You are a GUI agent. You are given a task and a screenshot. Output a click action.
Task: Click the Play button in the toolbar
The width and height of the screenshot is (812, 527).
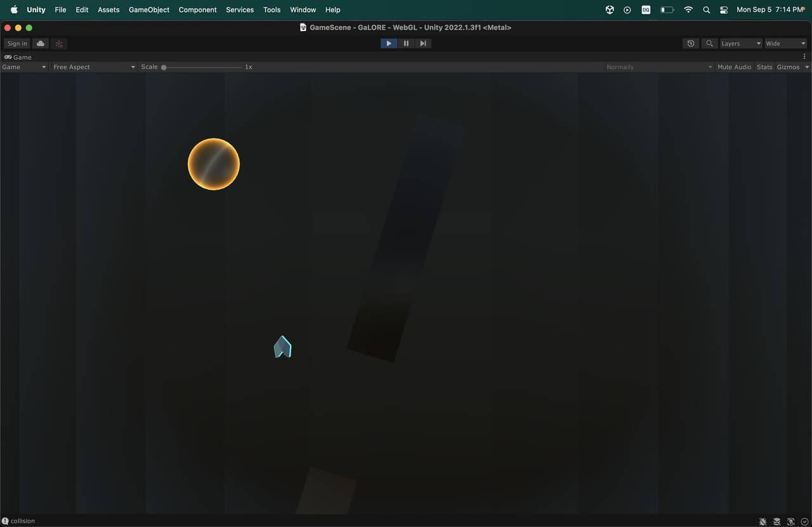(389, 43)
